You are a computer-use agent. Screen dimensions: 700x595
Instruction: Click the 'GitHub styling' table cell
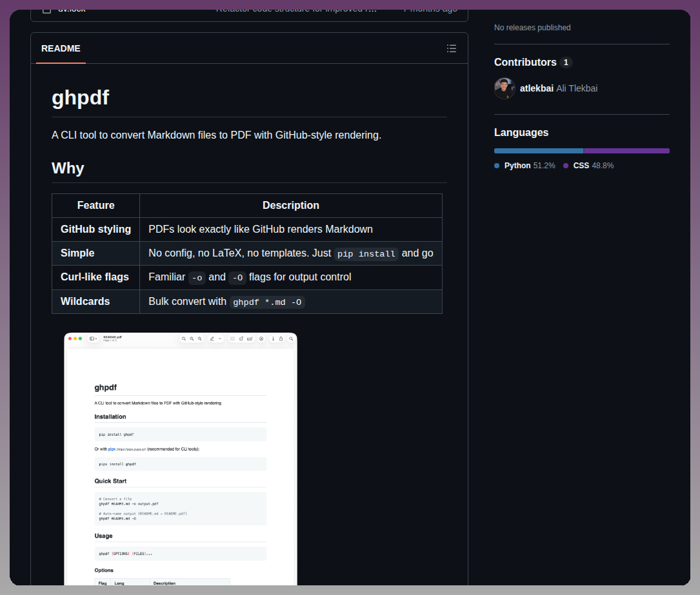(x=96, y=229)
